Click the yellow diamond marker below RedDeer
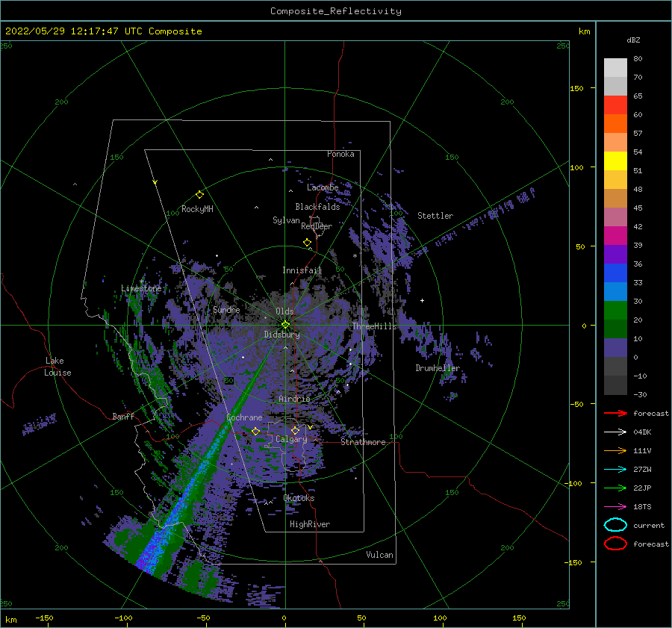The width and height of the screenshot is (672, 628). coord(307,243)
